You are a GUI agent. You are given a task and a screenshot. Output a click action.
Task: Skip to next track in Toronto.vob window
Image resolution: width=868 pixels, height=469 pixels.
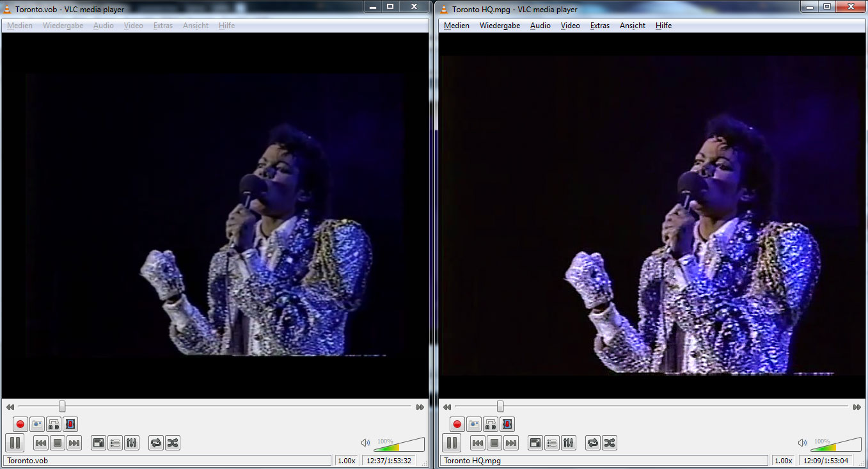74,443
